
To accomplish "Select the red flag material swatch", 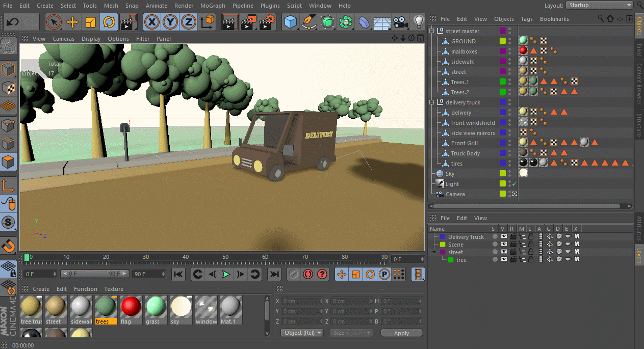I will [x=131, y=307].
